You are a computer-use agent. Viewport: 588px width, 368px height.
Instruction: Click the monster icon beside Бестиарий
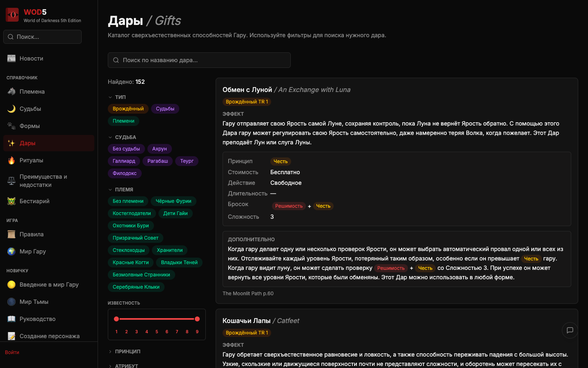click(11, 201)
